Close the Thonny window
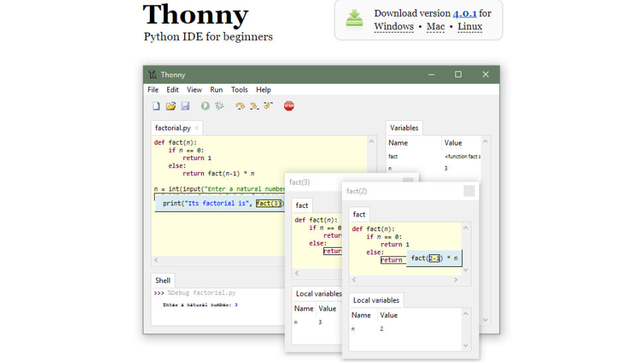The width and height of the screenshot is (644, 362). [485, 74]
